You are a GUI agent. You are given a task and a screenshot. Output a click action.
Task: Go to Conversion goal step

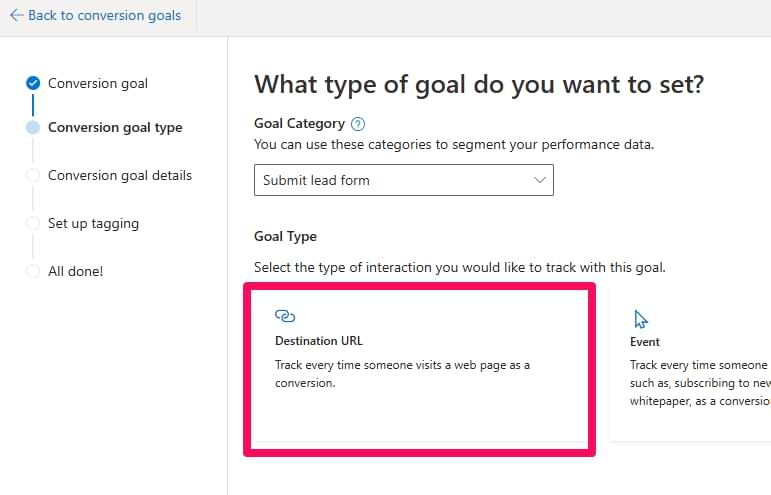[98, 83]
